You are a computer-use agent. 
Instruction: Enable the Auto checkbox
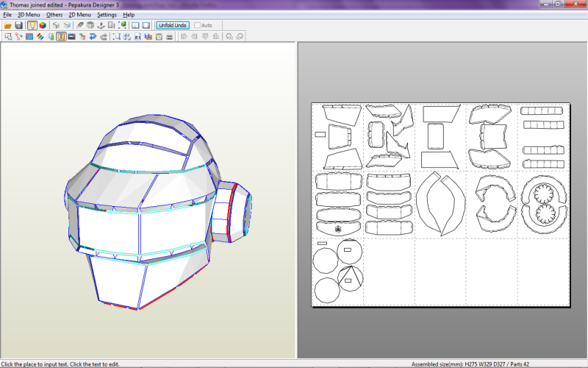(197, 25)
